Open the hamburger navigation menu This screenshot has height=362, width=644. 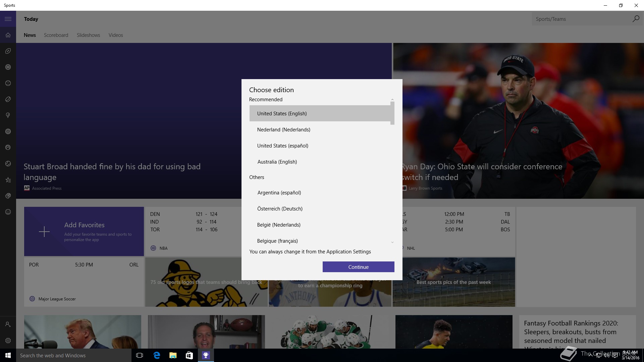pyautogui.click(x=8, y=19)
